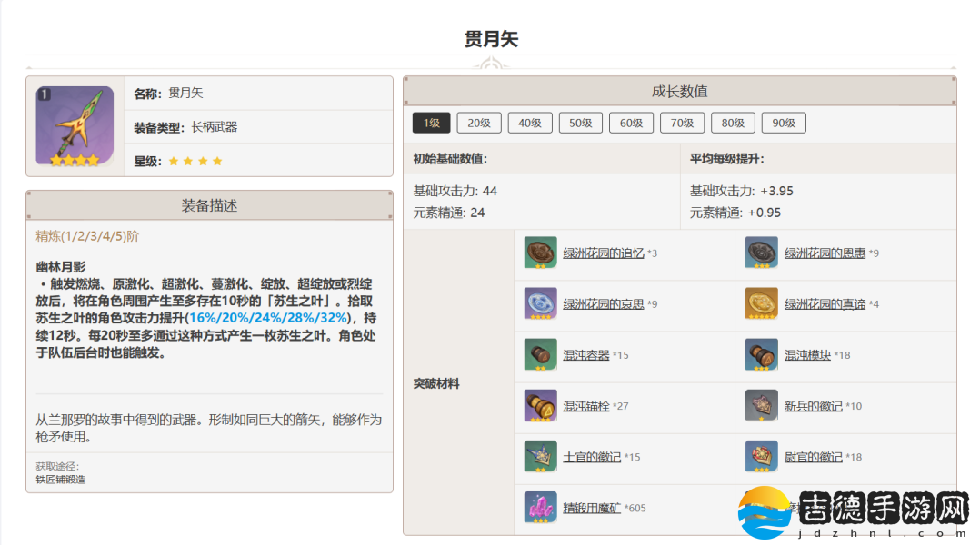This screenshot has width=980, height=545.
Task: Select the 90级 level tab
Action: [784, 124]
